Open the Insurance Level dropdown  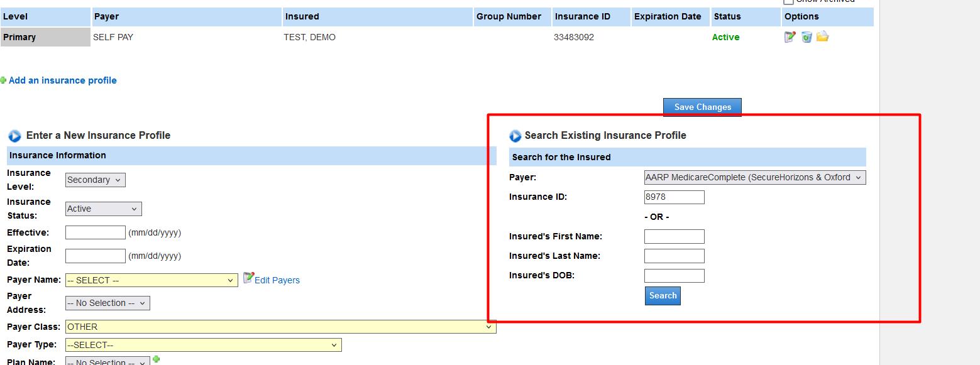click(x=96, y=180)
